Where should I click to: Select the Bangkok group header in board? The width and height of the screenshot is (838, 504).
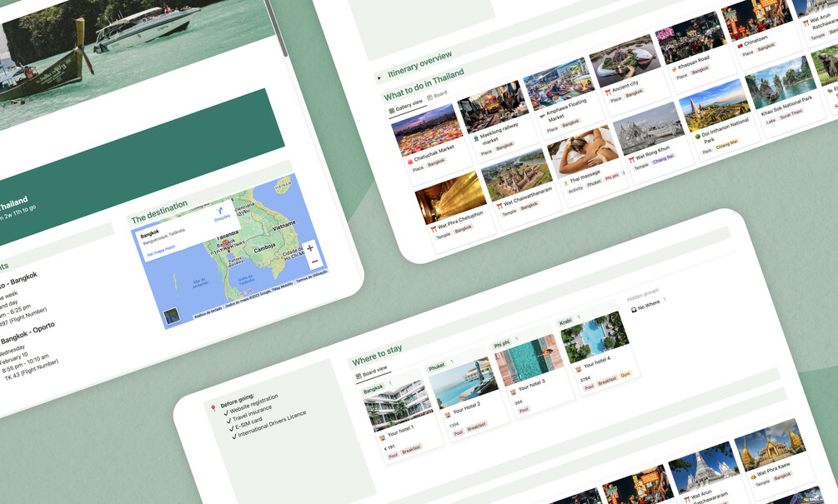pos(373,390)
